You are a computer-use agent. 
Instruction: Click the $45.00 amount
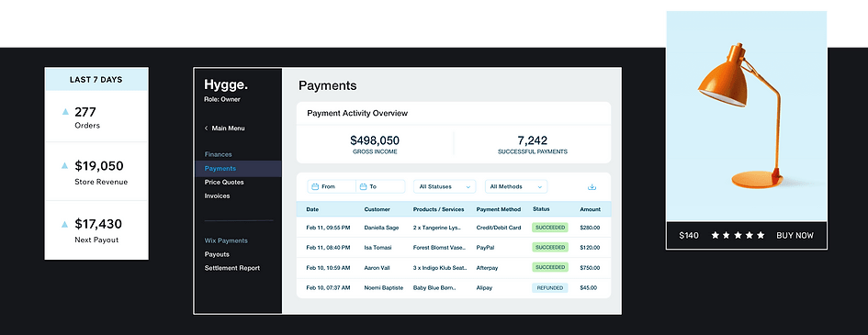[x=589, y=288]
